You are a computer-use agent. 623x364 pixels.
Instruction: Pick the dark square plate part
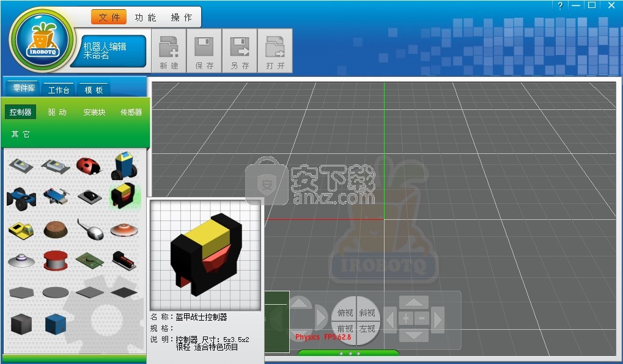124,293
